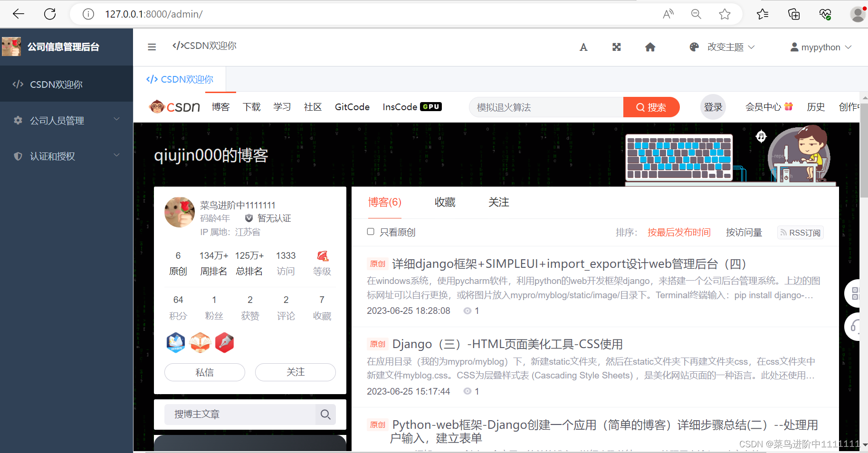
Task: Click the font size 'A' icon
Action: [583, 47]
